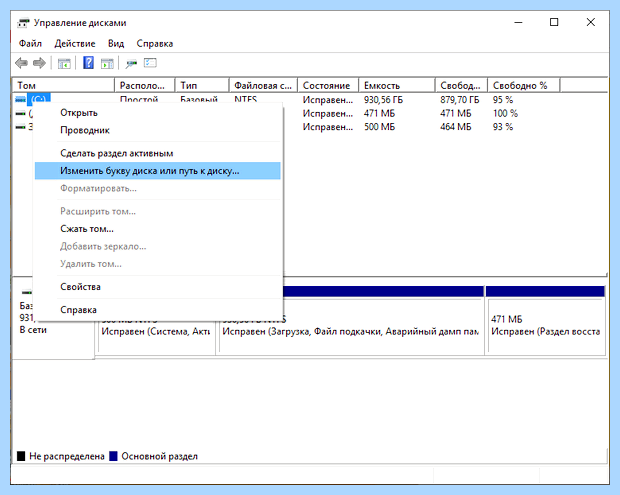The height and width of the screenshot is (495, 620).
Task: Select the (C:) volume drive icon
Action: 21,99
